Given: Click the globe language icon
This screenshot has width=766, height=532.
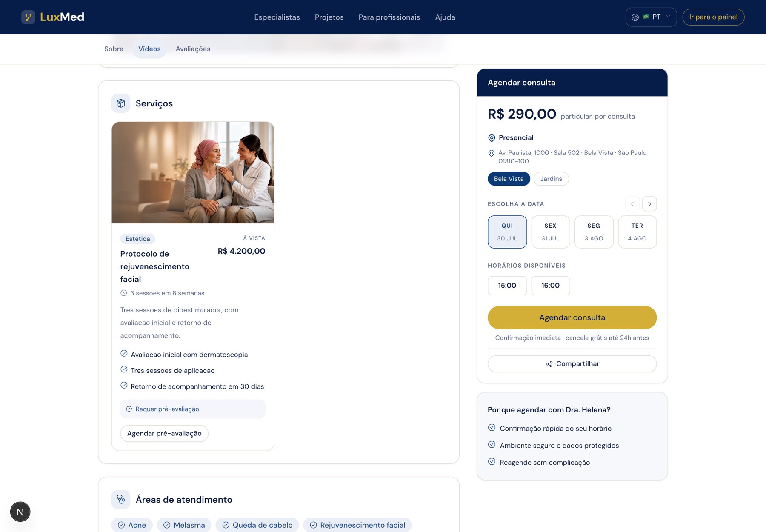Looking at the screenshot, I should click(635, 17).
